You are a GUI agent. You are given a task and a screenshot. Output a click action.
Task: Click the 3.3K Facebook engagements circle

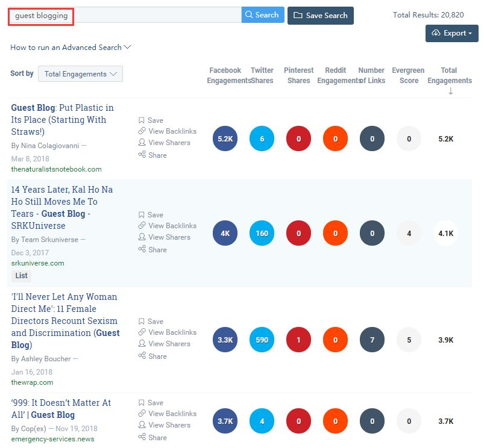click(225, 340)
